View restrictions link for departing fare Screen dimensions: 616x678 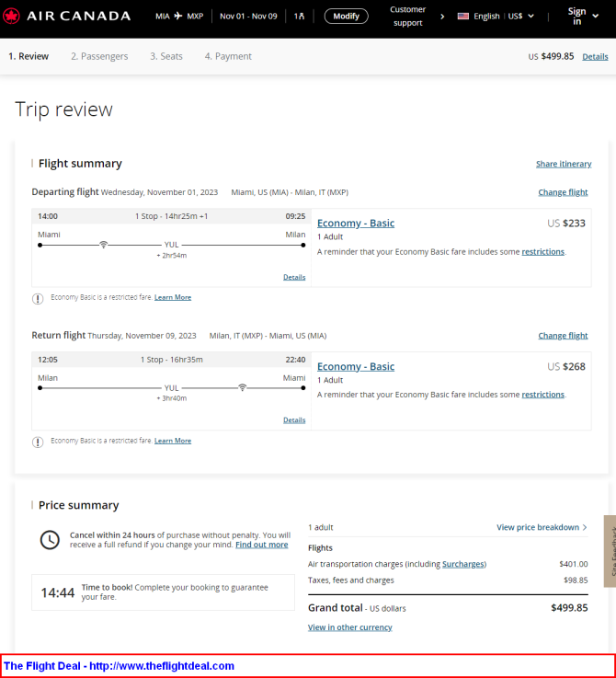click(543, 252)
